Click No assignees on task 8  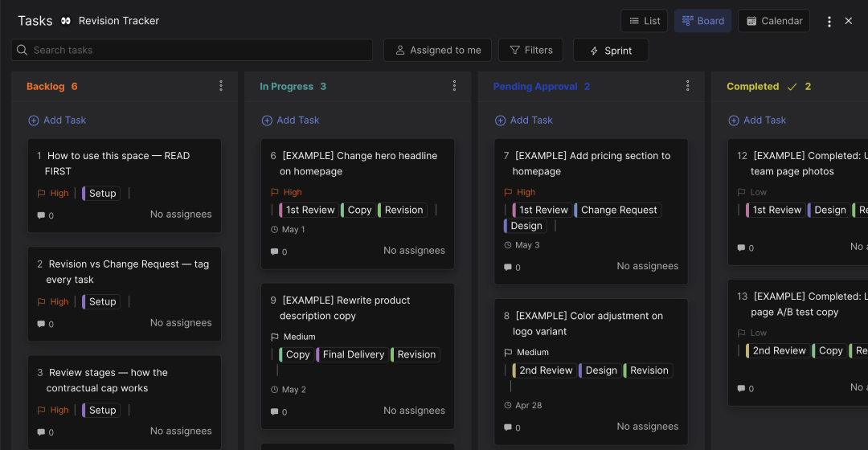[x=647, y=426]
